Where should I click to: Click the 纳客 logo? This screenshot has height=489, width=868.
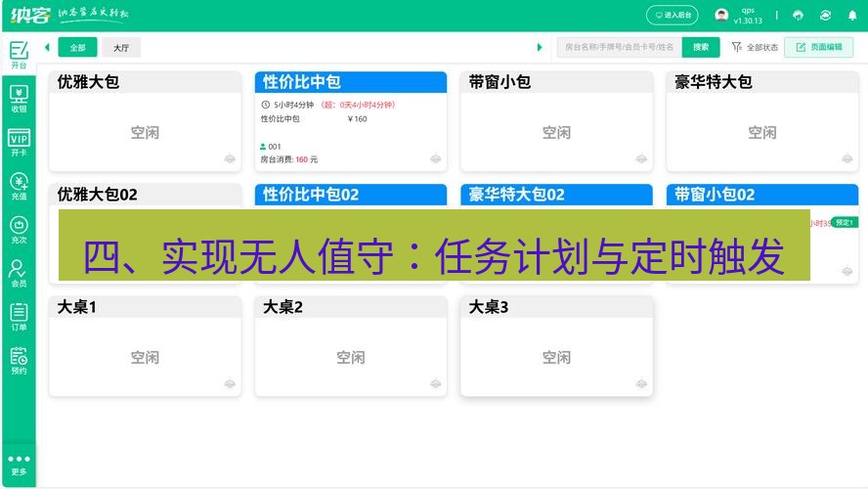(31, 15)
